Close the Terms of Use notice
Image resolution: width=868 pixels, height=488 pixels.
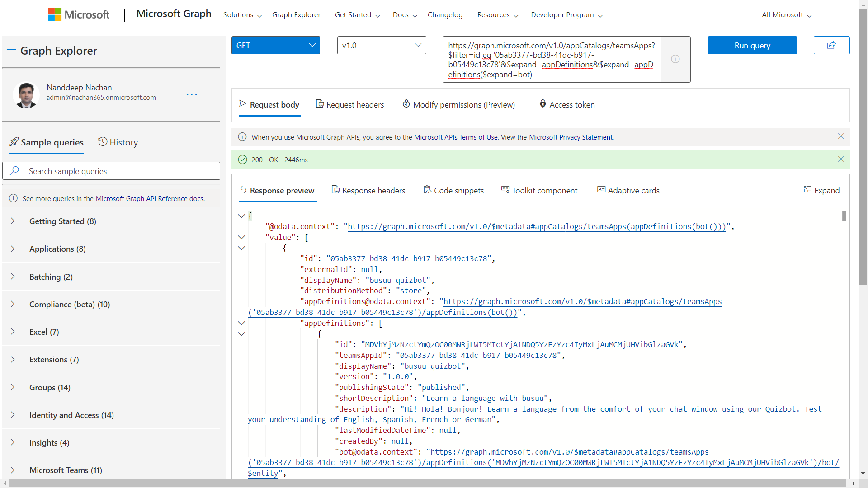[x=840, y=136]
